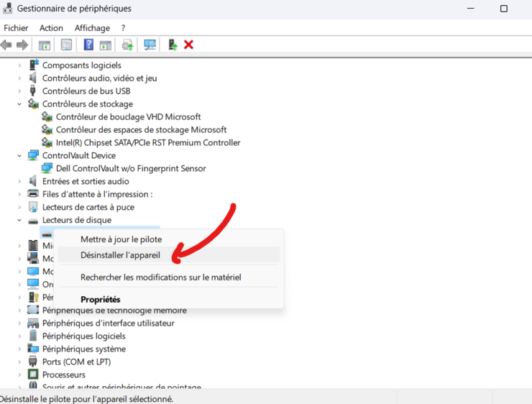The height and width of the screenshot is (404, 532).
Task: Expand Contrôleurs audio, vidéo et jeu
Action: [x=19, y=78]
